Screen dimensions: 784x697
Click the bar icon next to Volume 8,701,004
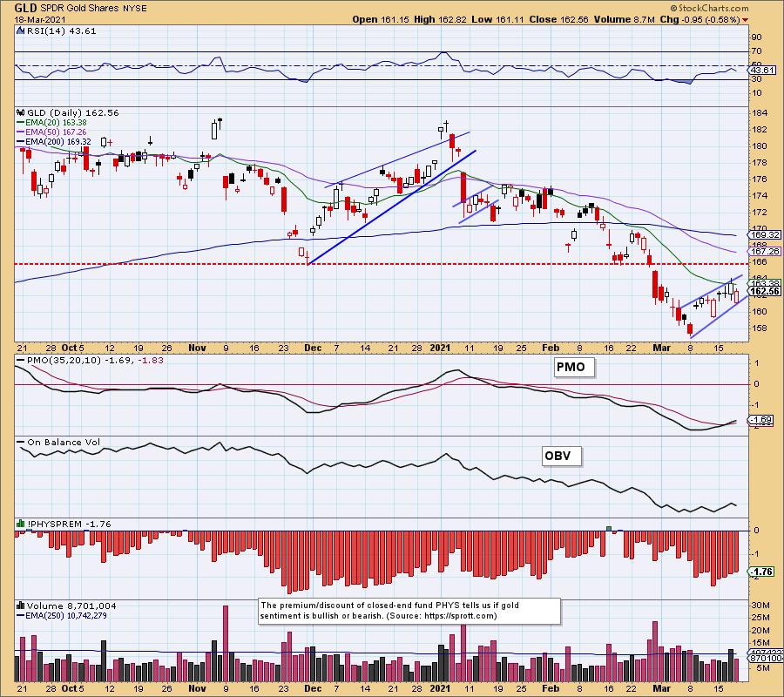point(21,606)
